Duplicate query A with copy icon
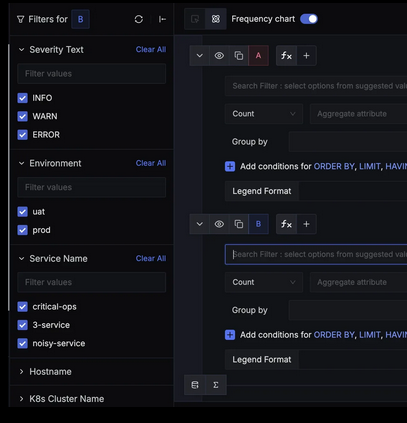Screen dimensions: 407x423 click(x=239, y=56)
